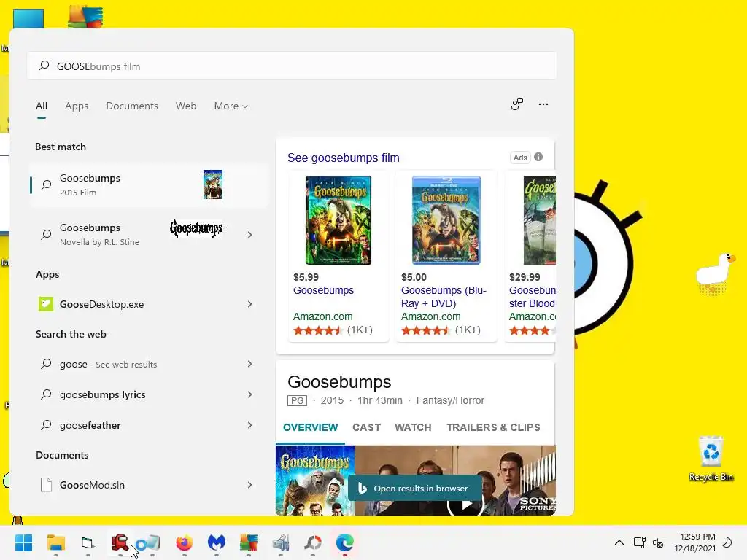
Task: Expand the More filter dropdown
Action: tap(231, 106)
